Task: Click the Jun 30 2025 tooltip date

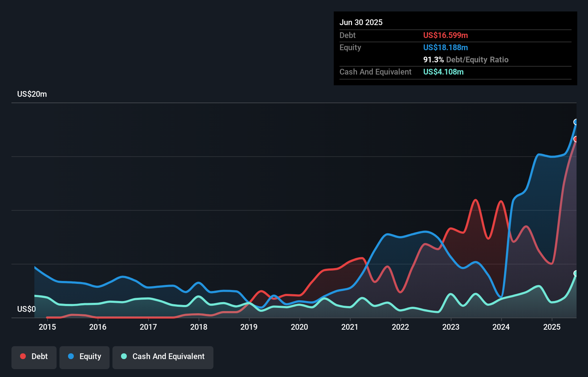Action: pos(361,22)
